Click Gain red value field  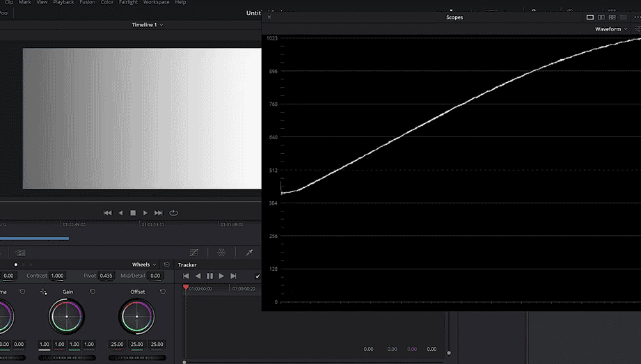click(59, 345)
